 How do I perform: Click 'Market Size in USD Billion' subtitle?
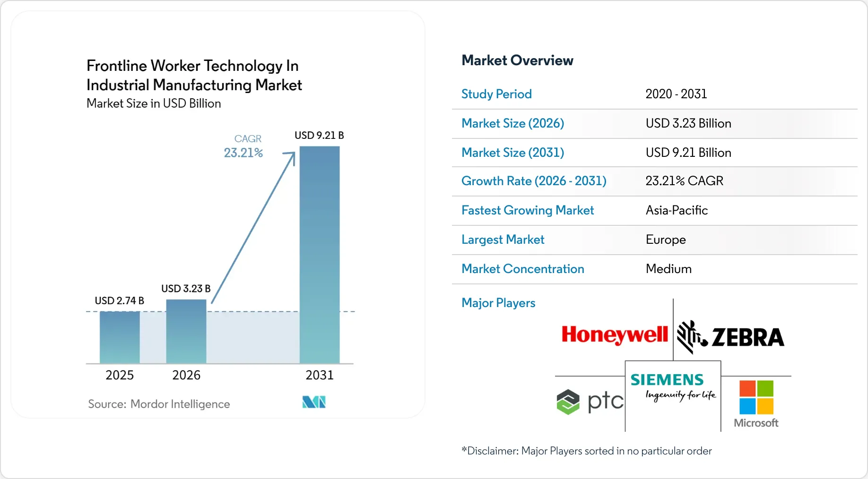tap(154, 103)
